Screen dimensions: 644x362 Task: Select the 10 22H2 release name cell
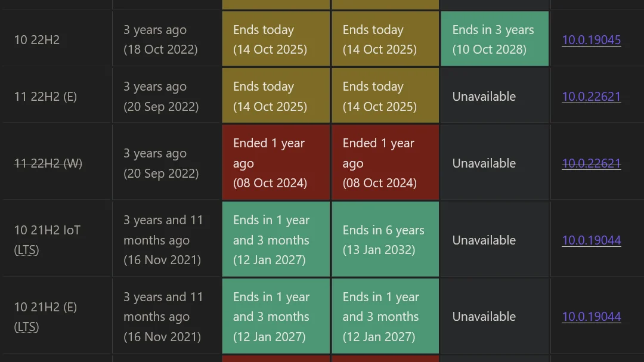point(37,40)
